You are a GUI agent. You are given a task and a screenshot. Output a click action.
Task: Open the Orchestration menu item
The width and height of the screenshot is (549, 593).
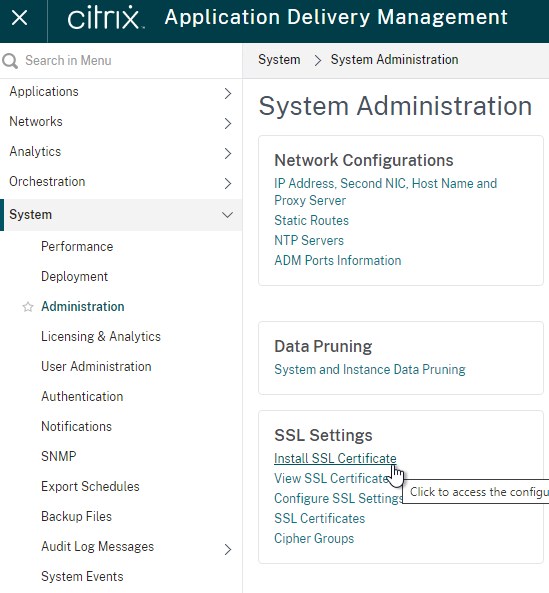pos(47,182)
